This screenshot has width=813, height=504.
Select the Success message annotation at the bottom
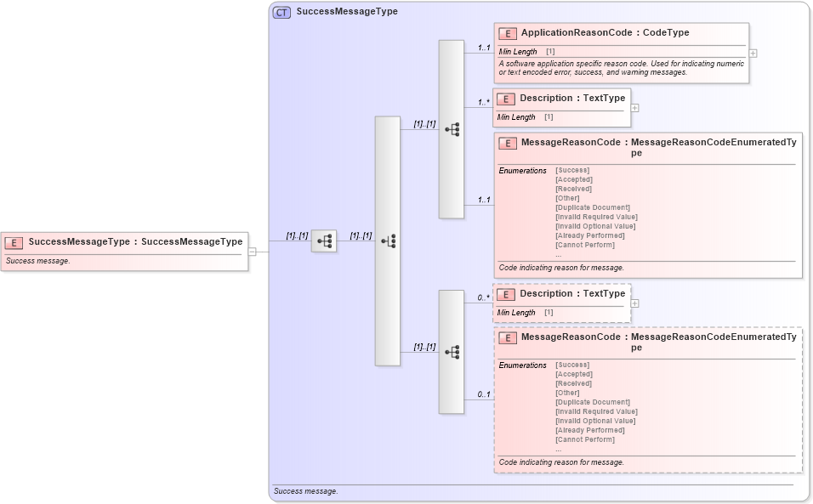[x=304, y=490]
